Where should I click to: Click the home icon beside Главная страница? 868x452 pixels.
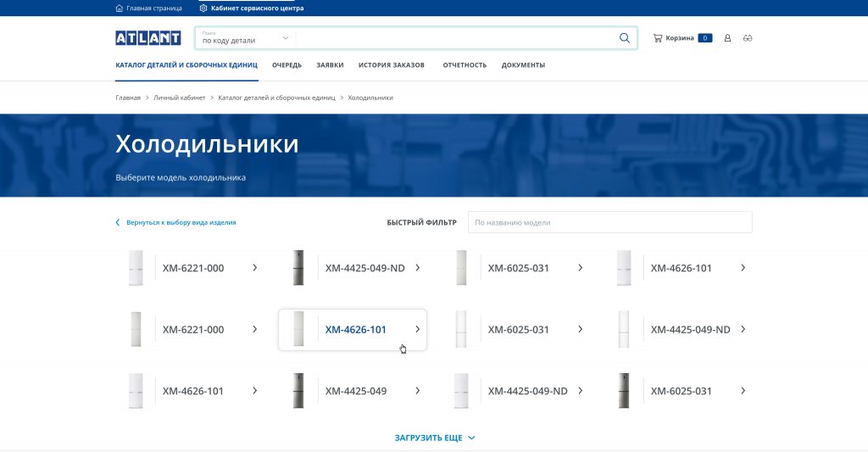[x=120, y=8]
